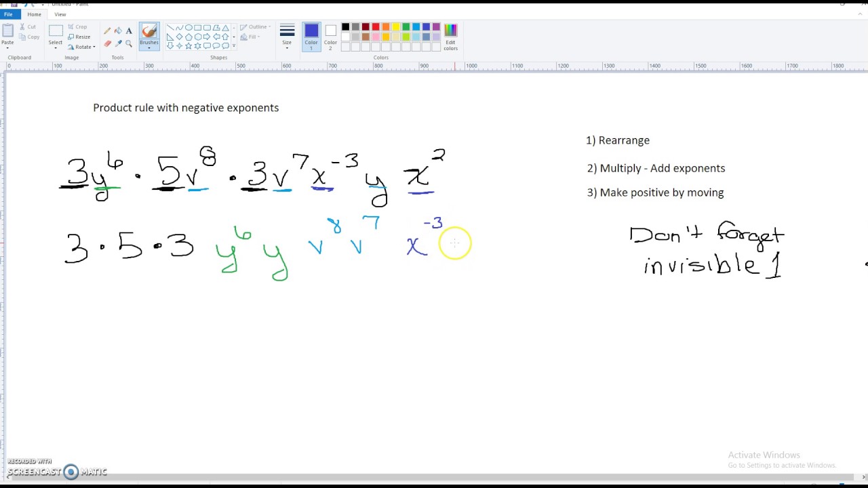Pick the black color swatch
868x488 pixels.
345,27
